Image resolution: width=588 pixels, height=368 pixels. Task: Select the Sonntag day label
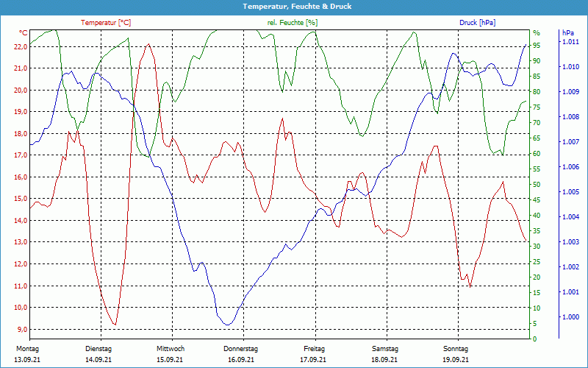[x=456, y=349]
